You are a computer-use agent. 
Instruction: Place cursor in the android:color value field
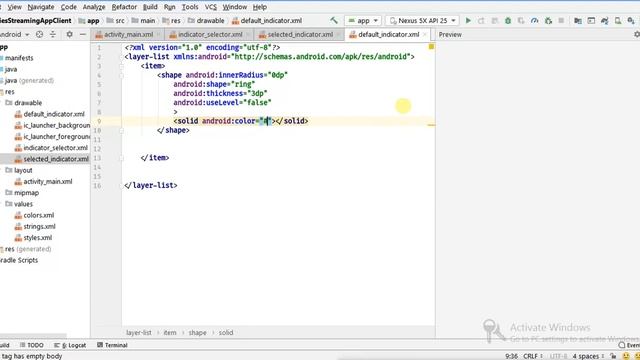click(266, 121)
